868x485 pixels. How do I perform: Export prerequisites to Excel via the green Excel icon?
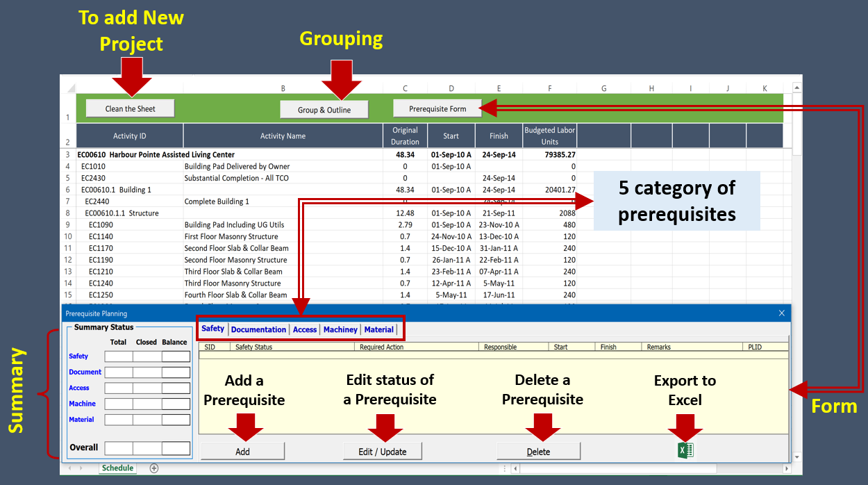685,450
